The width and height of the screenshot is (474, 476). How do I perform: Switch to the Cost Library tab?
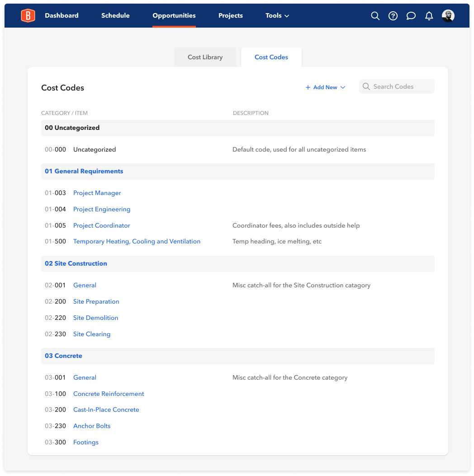(205, 57)
